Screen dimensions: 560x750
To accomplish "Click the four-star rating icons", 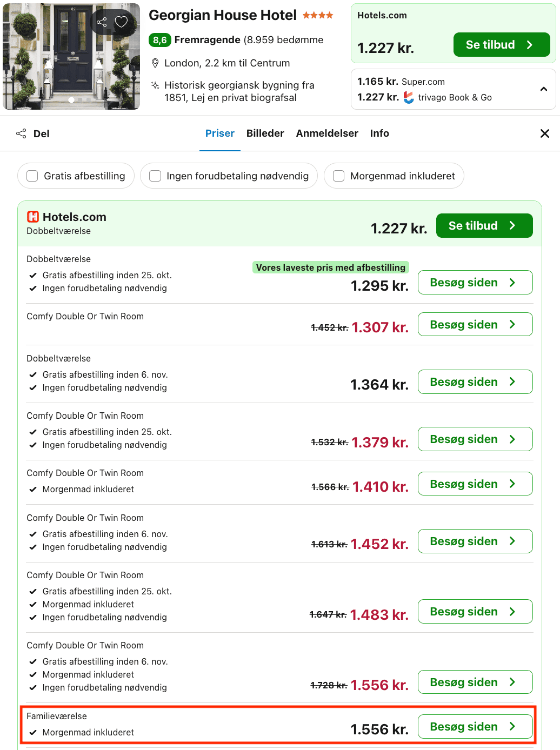I will click(318, 15).
